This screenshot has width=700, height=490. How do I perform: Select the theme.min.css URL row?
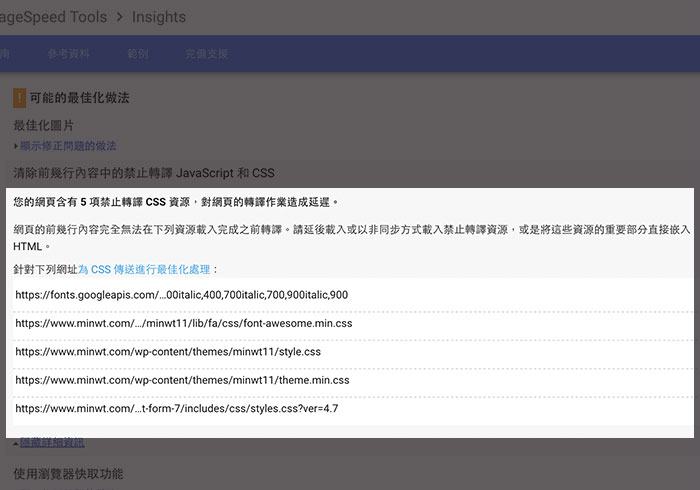click(x=353, y=380)
